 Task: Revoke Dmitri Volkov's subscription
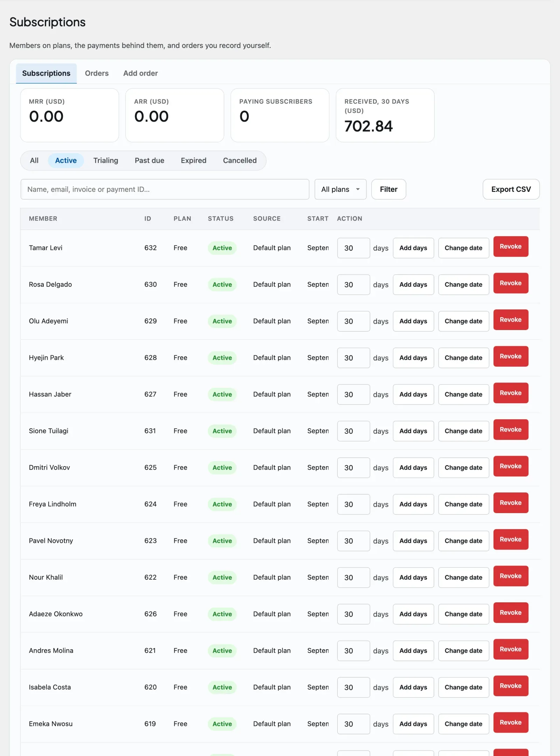point(511,466)
